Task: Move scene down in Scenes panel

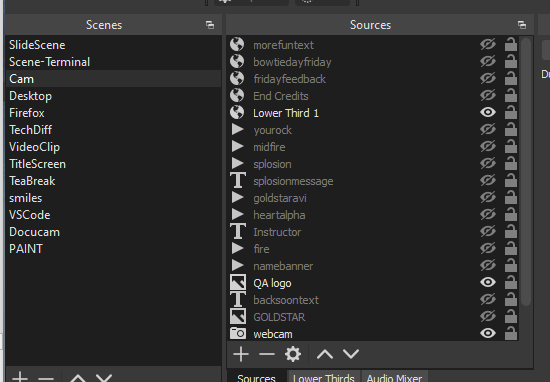Action: (104, 378)
